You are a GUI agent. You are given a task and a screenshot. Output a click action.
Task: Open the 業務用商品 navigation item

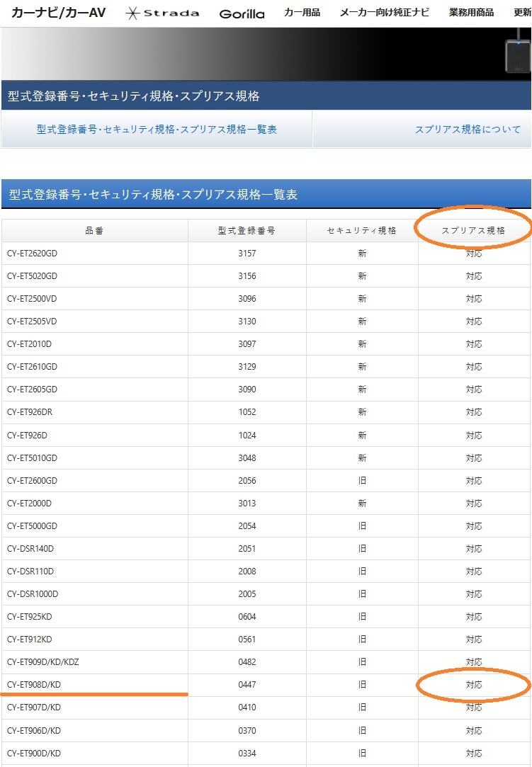coord(472,13)
